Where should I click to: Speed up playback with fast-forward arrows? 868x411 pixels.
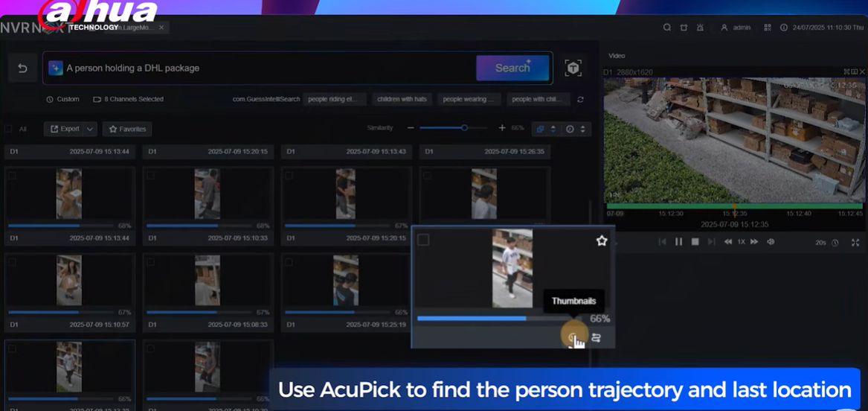point(754,242)
